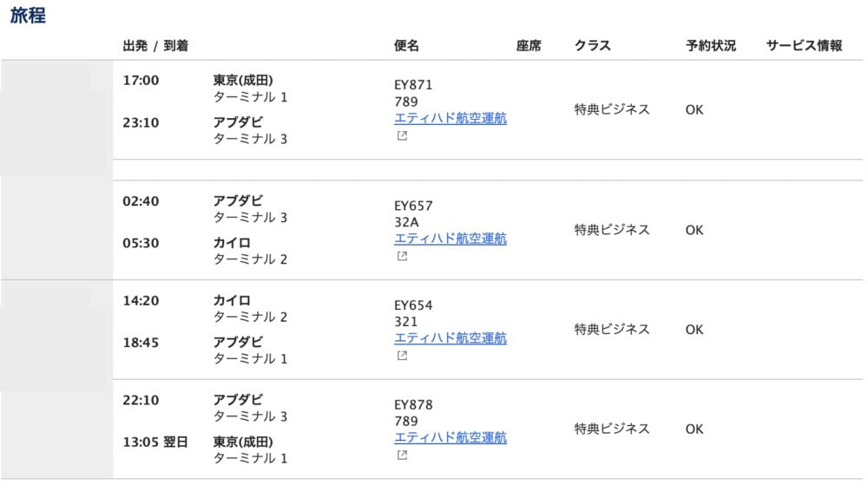This screenshot has width=868, height=485.
Task: Click the 13:05 翌日 arrival time
Action: 155,442
